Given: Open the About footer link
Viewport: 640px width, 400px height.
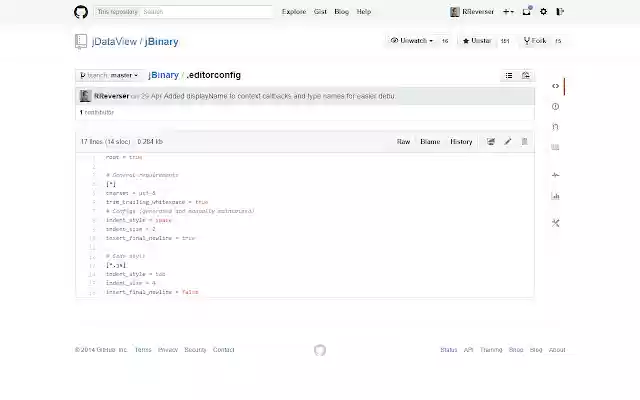Looking at the screenshot, I should [x=557, y=350].
